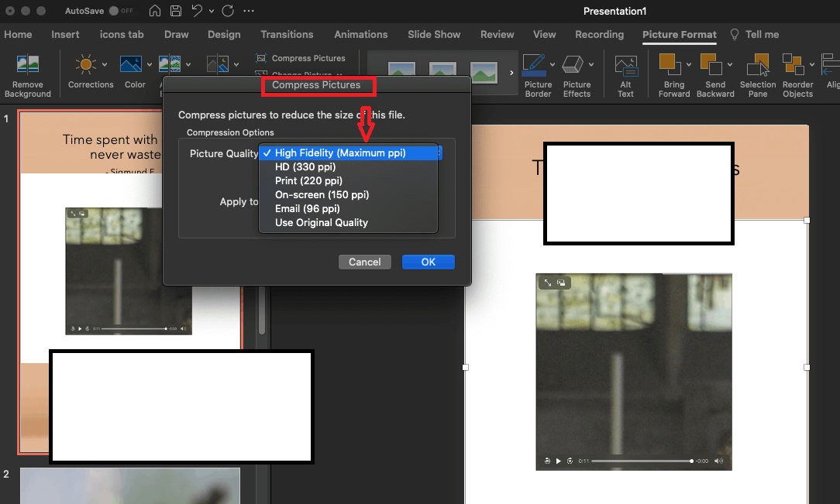The height and width of the screenshot is (504, 840).
Task: Switch to the Insert tab
Action: 65,34
